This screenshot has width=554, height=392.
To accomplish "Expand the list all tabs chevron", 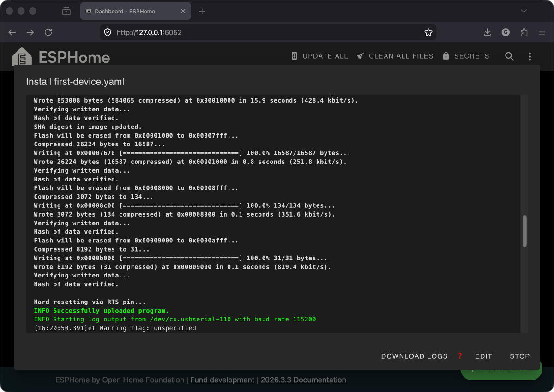I will tap(524, 11).
